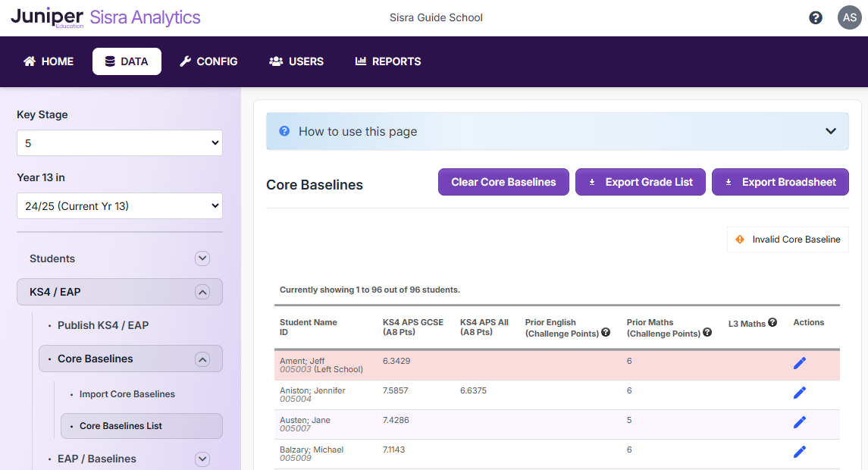Click pencil icon for Jennifer Aniston row
This screenshot has height=470, width=868.
799,393
